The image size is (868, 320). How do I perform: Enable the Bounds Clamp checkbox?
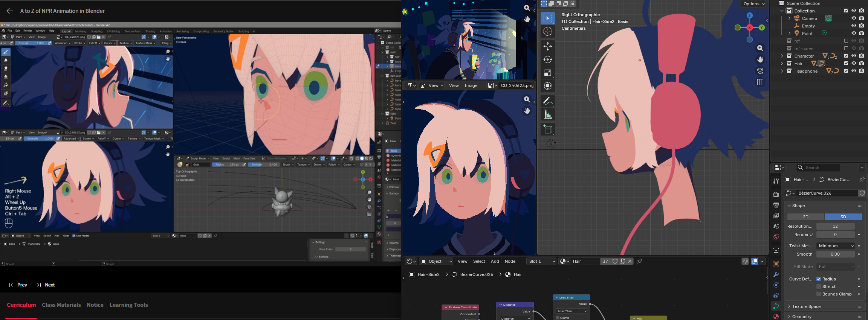[x=819, y=294]
